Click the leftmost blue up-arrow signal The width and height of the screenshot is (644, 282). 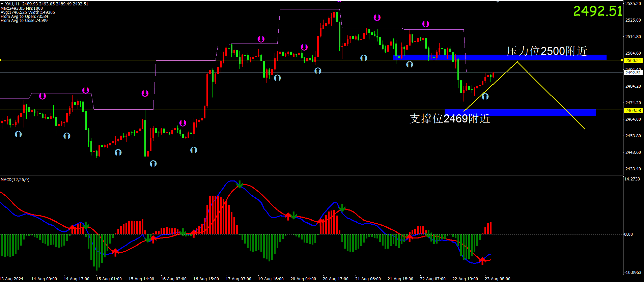18,134
